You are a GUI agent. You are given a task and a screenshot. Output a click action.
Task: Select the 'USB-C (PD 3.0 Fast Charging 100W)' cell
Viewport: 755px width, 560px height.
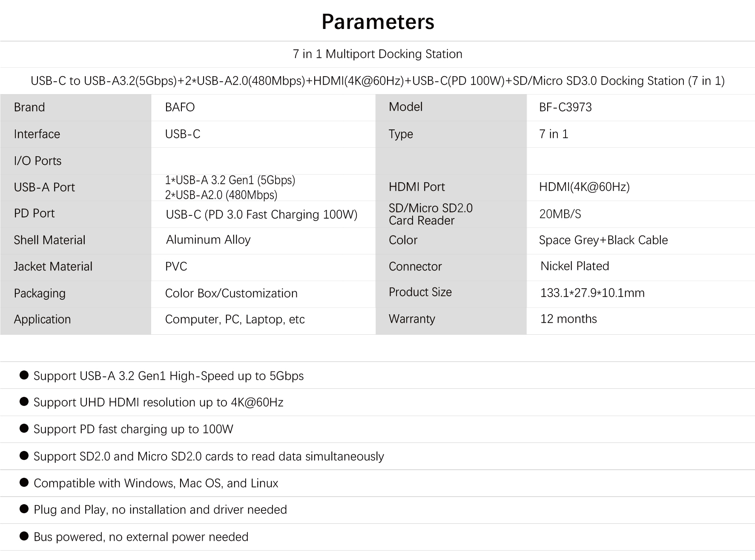pyautogui.click(x=263, y=214)
